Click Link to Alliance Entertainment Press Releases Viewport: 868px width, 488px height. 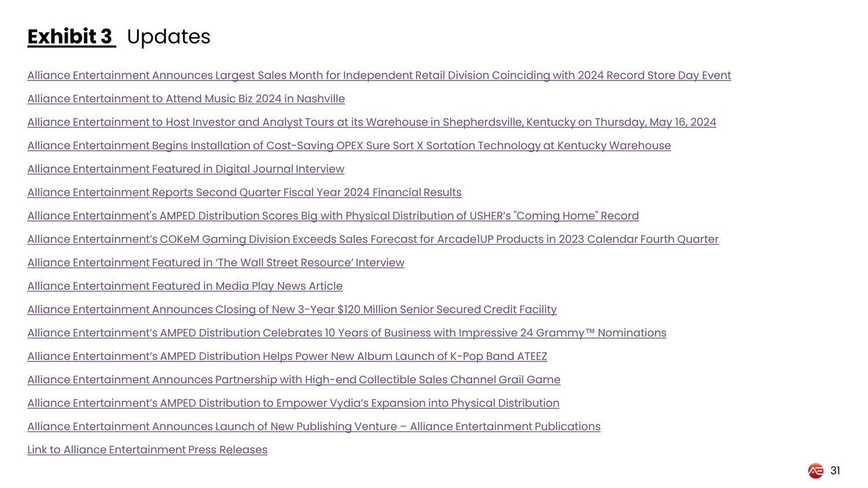(x=147, y=450)
